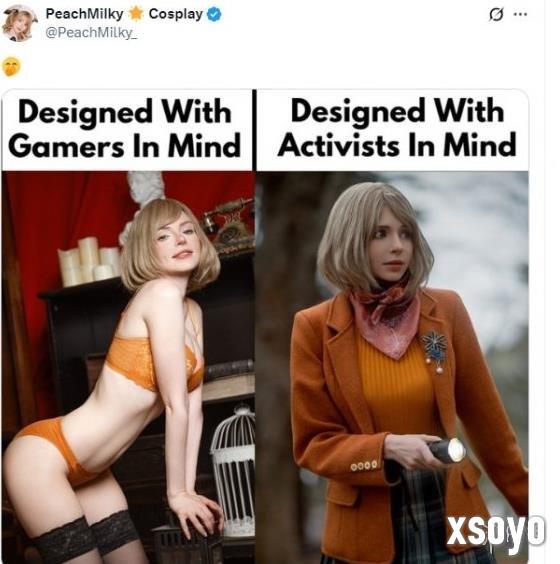Image resolution: width=560 pixels, height=564 pixels.
Task: Click the "Designed With Activists In Mind" heading
Action: coord(397,128)
